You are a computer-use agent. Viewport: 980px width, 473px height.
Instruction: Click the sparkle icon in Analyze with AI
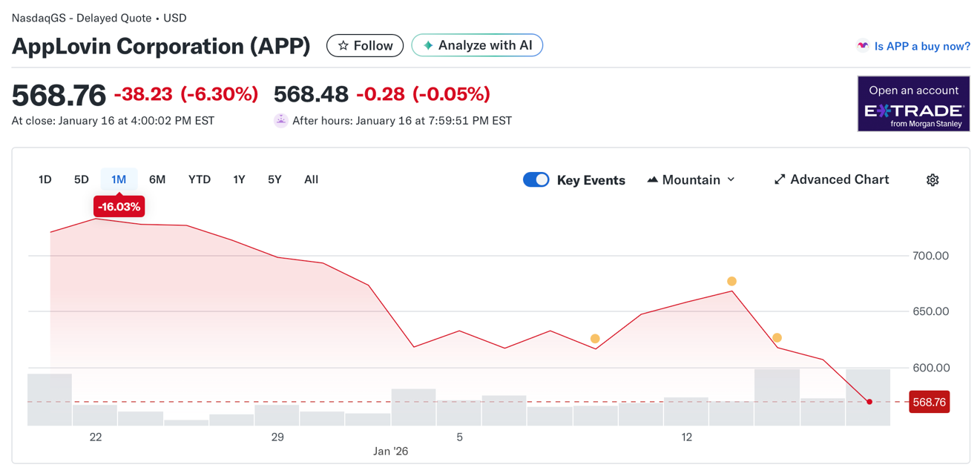428,45
